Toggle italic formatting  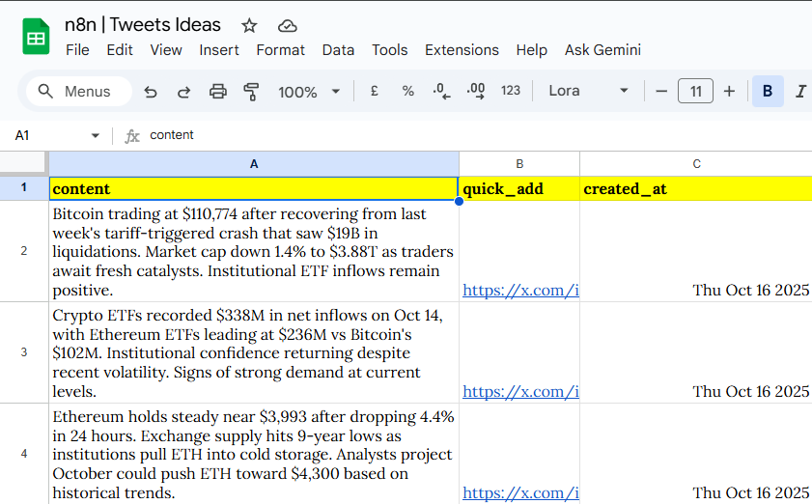[800, 91]
